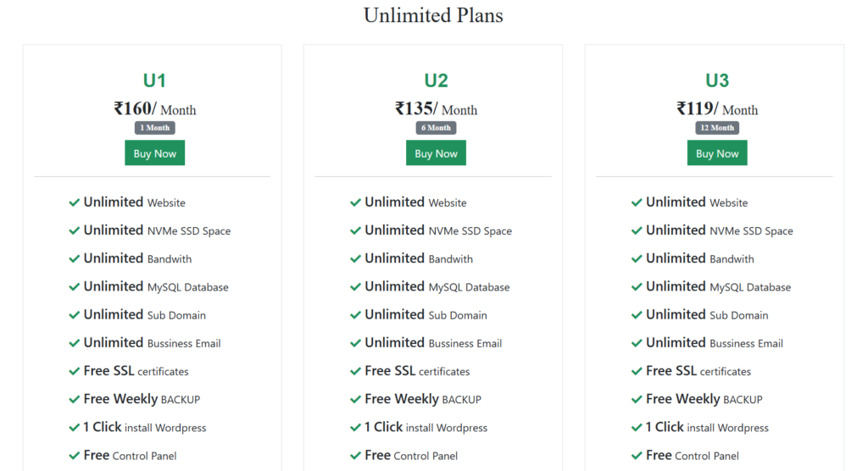The image size is (868, 471).
Task: Click the 12 Month badge under U3
Action: point(717,128)
